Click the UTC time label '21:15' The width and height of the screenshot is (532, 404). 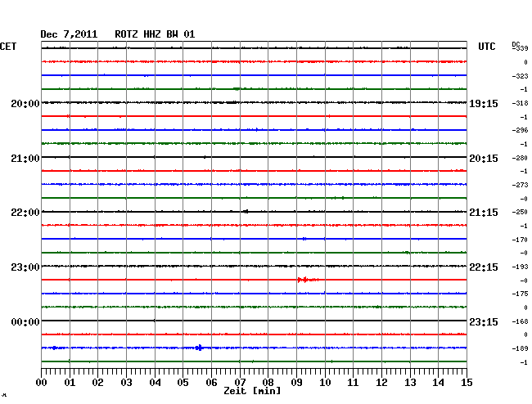click(484, 213)
